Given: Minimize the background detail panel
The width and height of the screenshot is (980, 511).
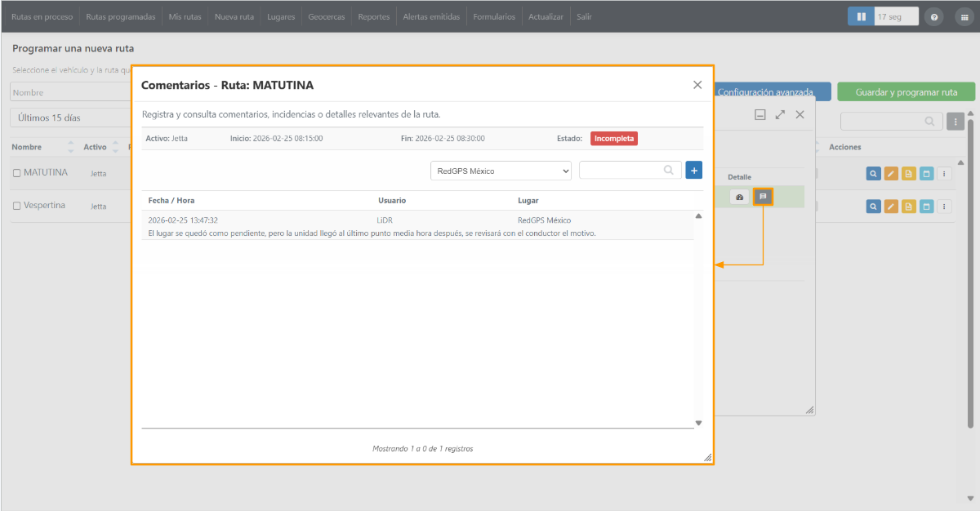Looking at the screenshot, I should tap(759, 115).
